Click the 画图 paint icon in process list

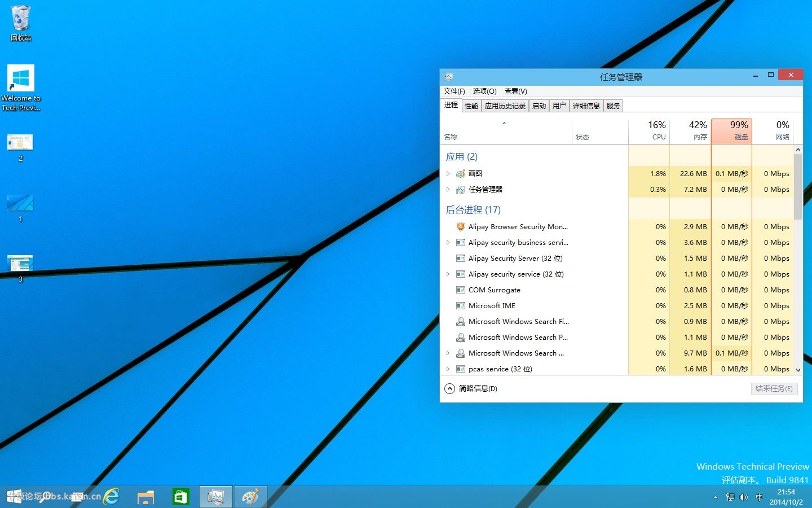point(461,174)
